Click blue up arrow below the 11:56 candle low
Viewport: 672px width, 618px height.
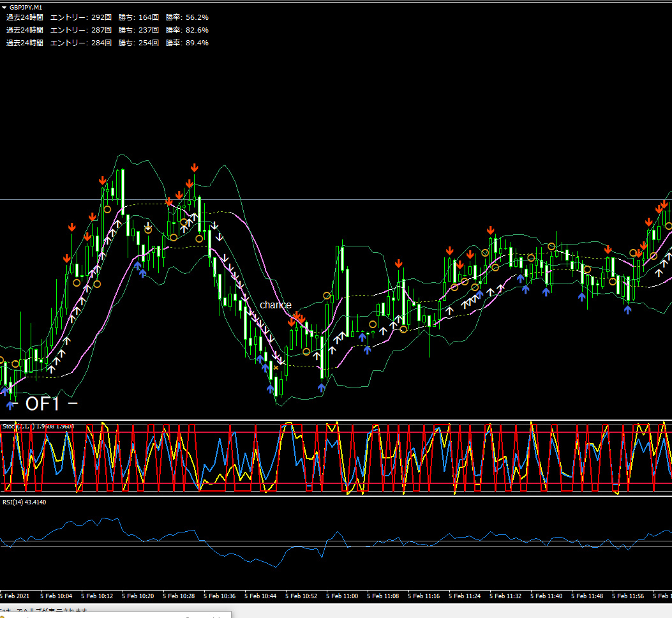[x=627, y=310]
